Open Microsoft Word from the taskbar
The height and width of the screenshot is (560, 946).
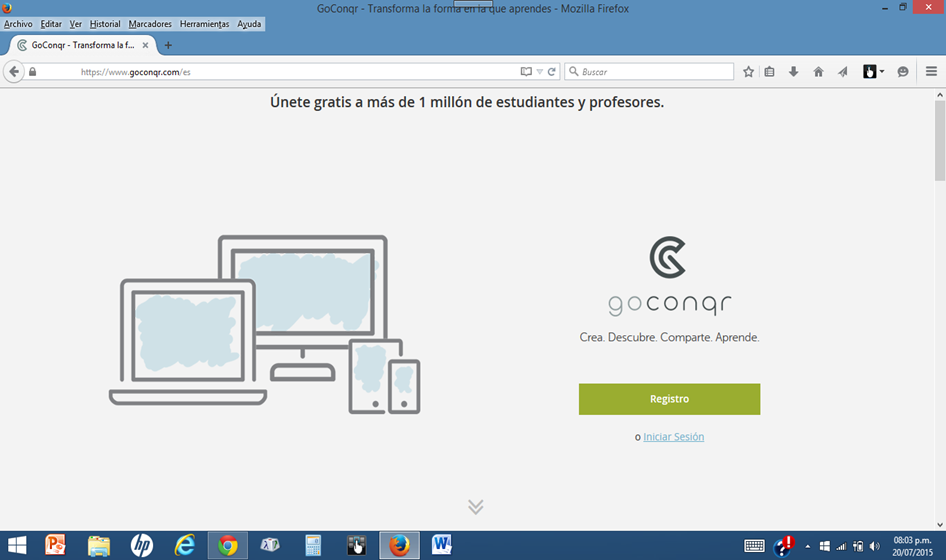(442, 546)
